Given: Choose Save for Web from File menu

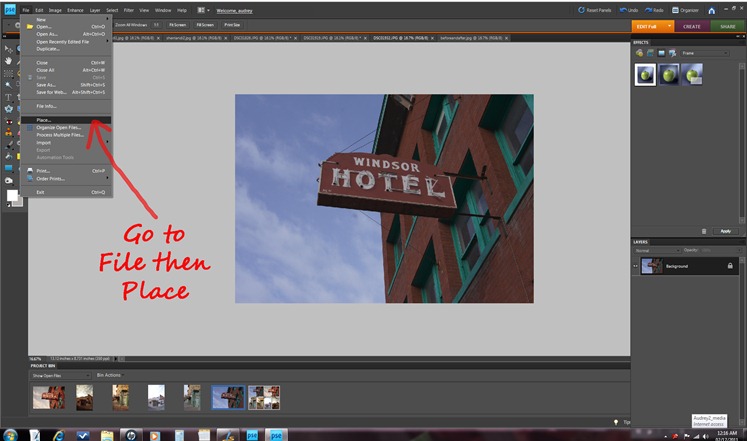Looking at the screenshot, I should [52, 91].
